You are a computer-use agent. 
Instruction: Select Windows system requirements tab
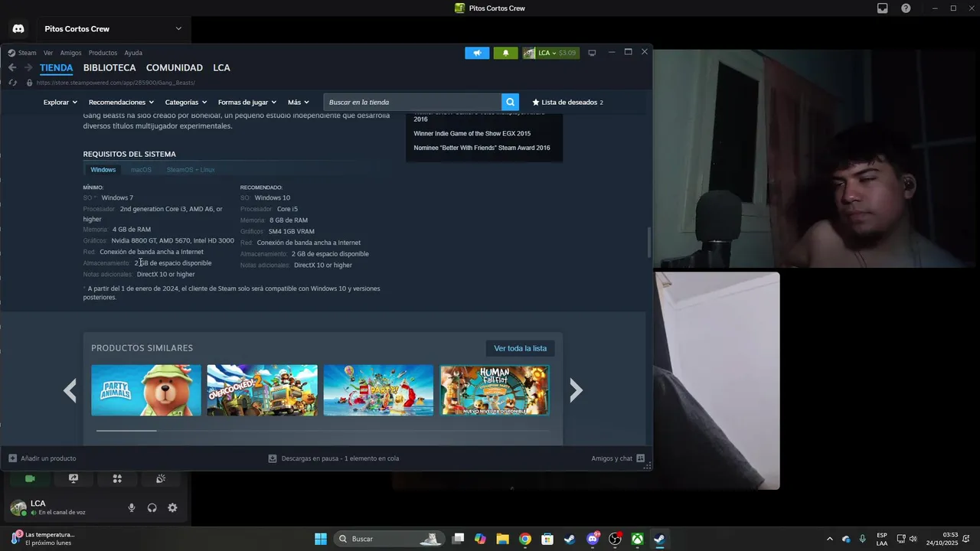coord(103,170)
